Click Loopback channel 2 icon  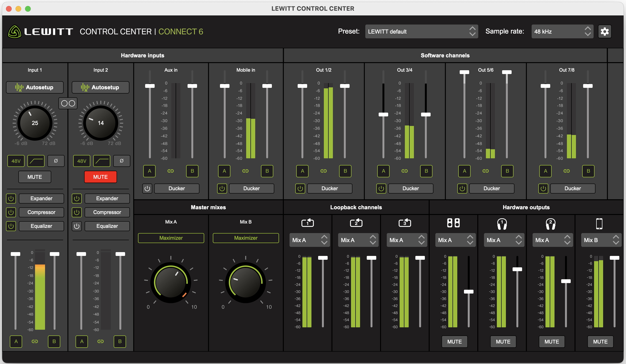[356, 223]
